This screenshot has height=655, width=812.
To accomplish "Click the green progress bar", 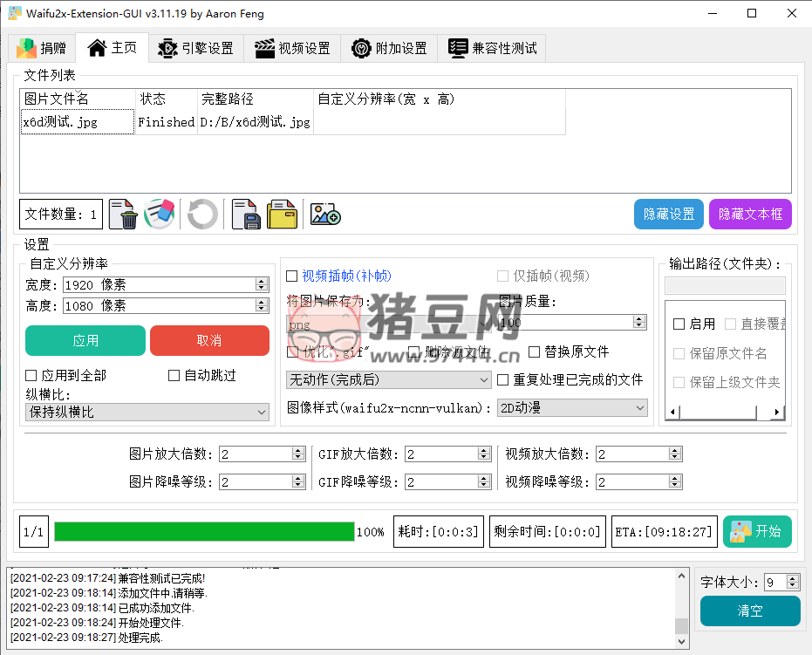I will 204,532.
